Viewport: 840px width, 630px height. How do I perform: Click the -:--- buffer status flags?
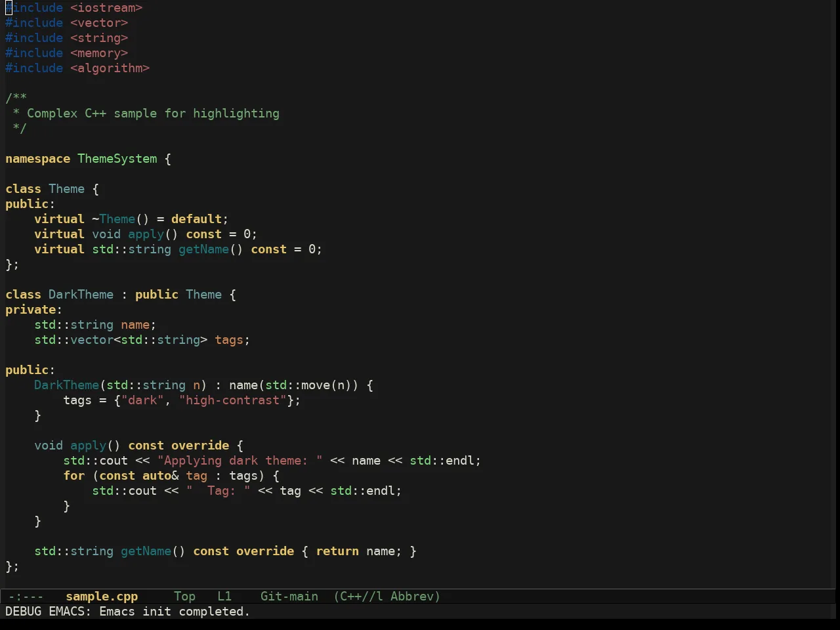click(x=26, y=597)
